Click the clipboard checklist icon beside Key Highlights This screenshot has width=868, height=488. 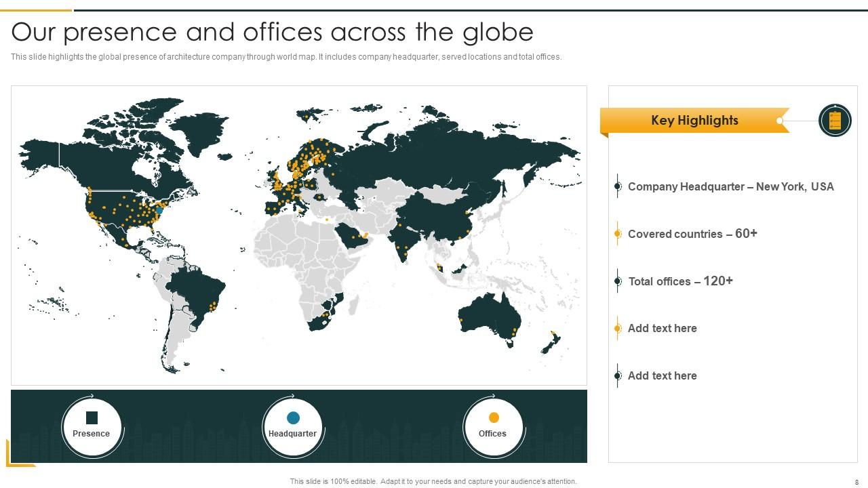click(835, 121)
